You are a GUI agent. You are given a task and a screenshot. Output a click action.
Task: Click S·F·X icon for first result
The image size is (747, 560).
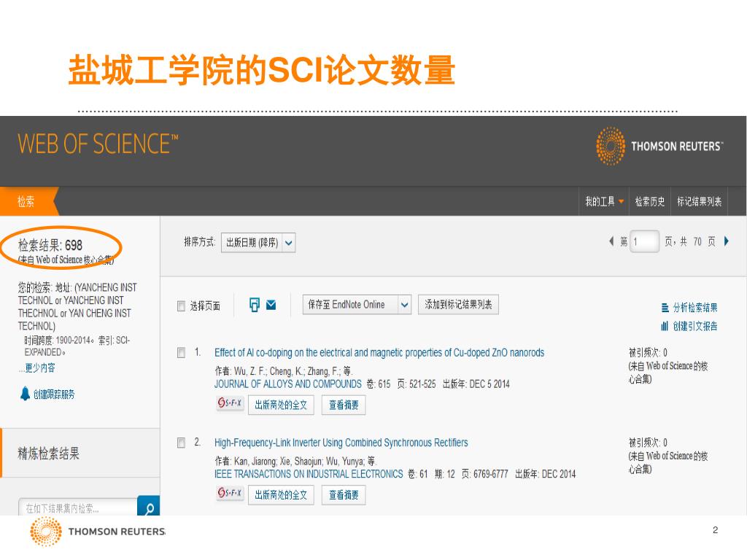pos(230,402)
